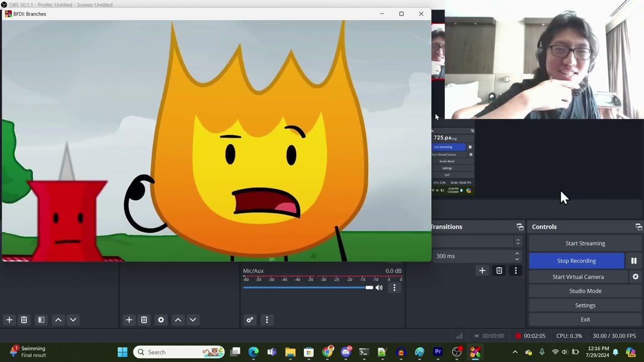Open advanced audio properties gears icon
The width and height of the screenshot is (644, 362).
pyautogui.click(x=250, y=320)
